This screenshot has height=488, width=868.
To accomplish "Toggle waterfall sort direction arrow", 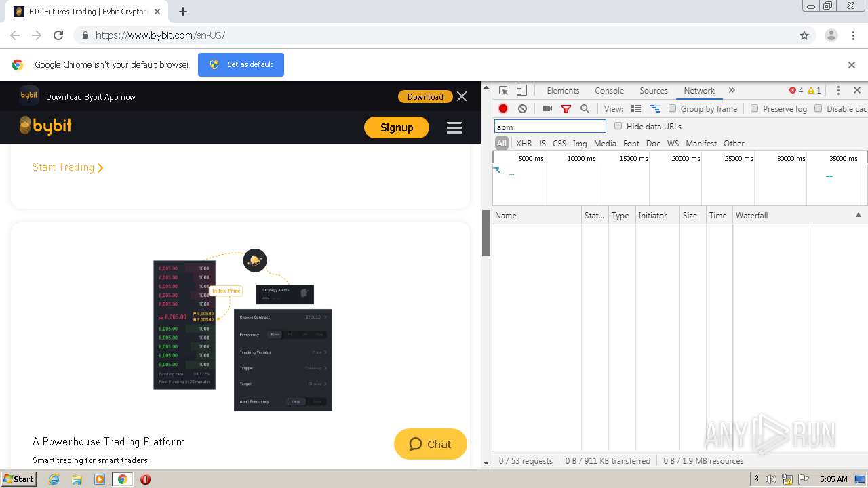I will tap(859, 215).
